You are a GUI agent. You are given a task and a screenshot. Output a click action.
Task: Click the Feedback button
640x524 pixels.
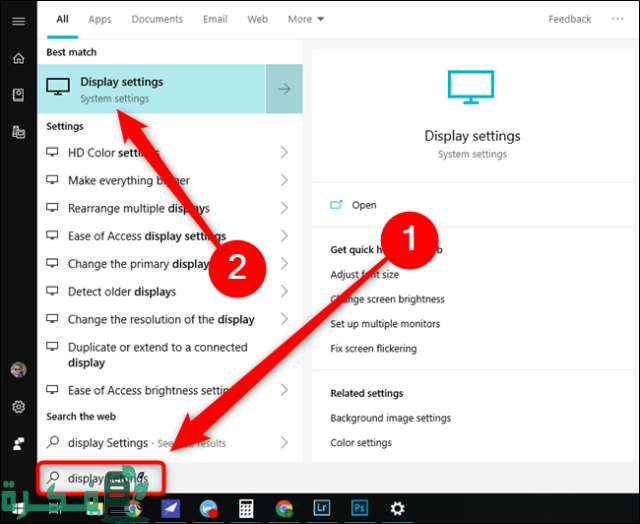point(570,19)
